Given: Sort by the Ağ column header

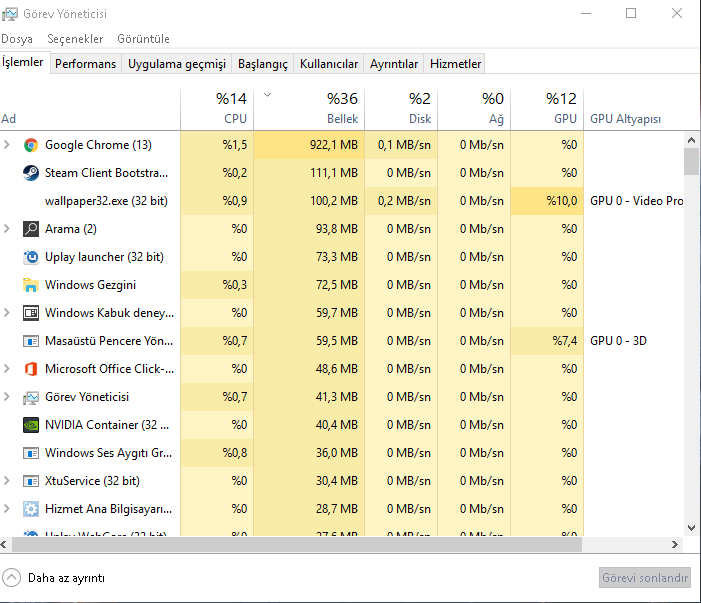Looking at the screenshot, I should [474, 109].
